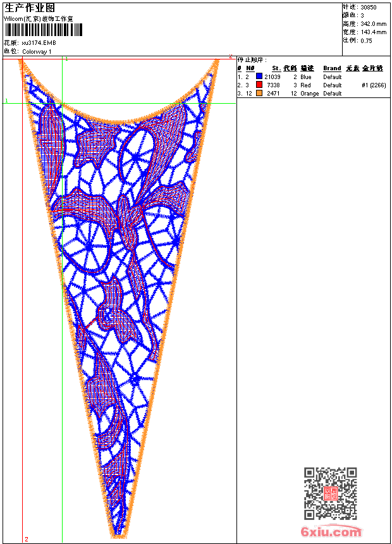Select the stitch count value 30850
The image size is (392, 544).
[369, 8]
